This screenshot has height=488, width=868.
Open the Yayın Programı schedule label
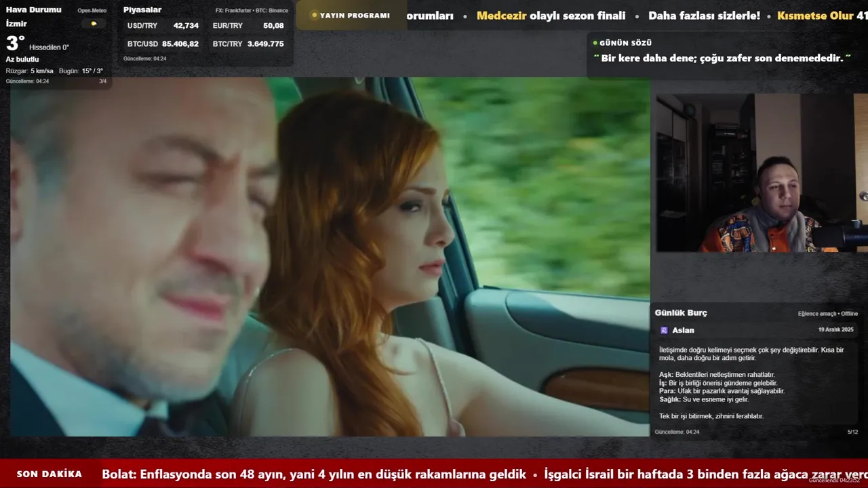[x=355, y=16]
